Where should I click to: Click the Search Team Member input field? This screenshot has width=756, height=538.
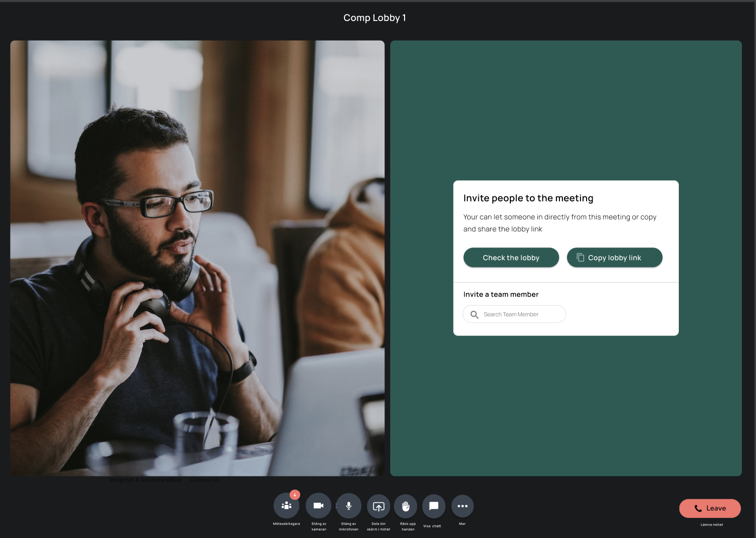[x=514, y=314]
